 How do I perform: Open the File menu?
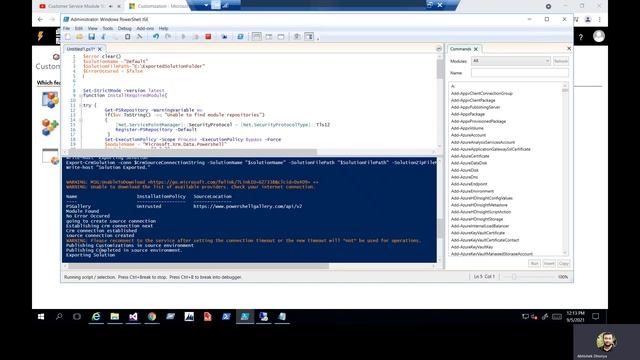(x=67, y=28)
